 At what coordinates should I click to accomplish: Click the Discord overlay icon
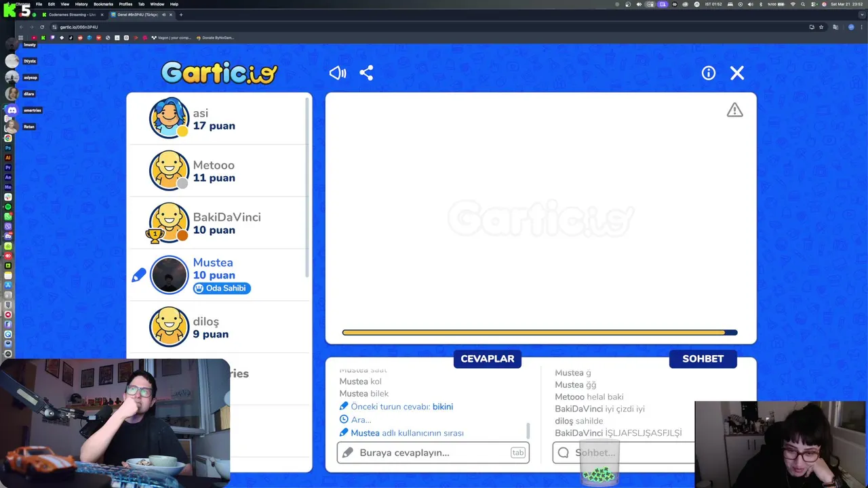tap(12, 110)
